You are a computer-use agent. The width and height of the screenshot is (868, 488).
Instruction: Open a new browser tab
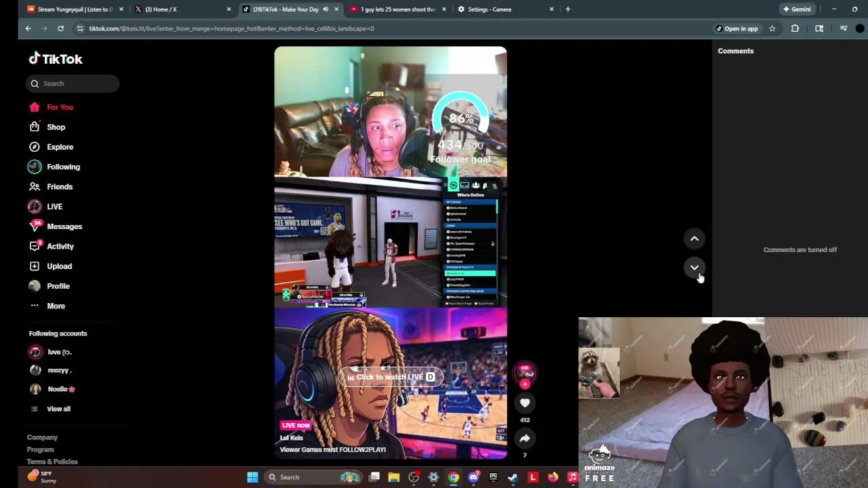(568, 9)
